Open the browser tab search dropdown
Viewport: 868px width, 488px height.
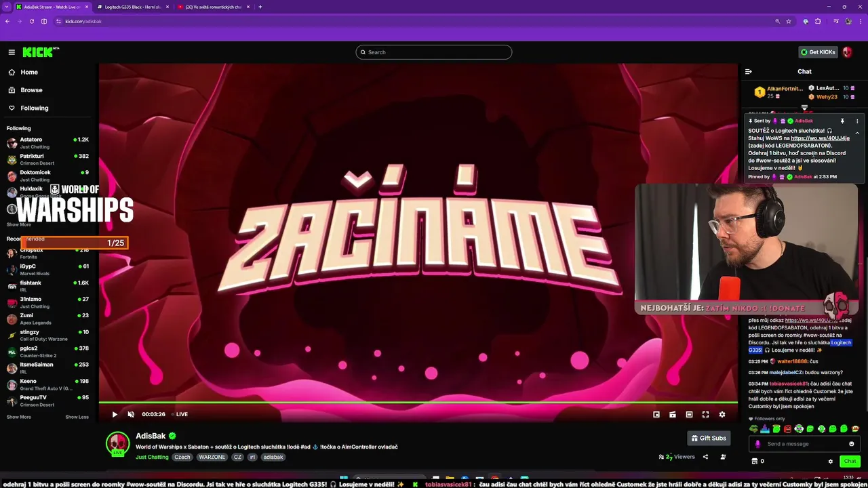[x=6, y=7]
